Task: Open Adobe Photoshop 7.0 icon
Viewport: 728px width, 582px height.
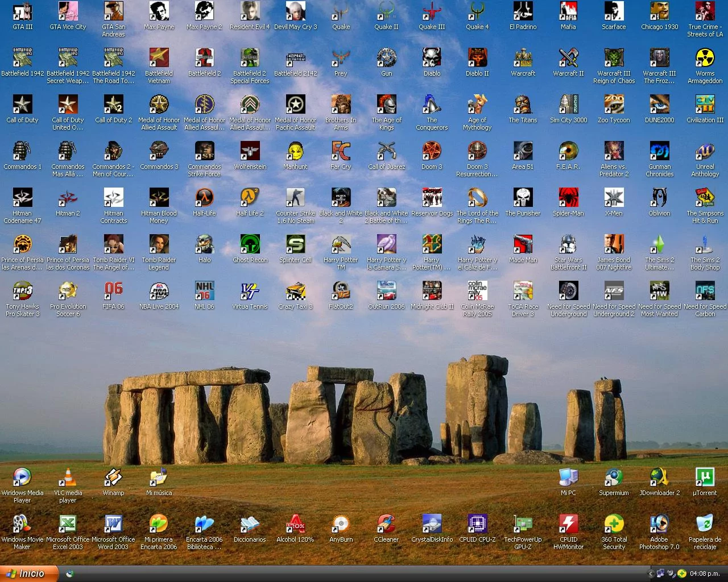Action: [x=659, y=524]
